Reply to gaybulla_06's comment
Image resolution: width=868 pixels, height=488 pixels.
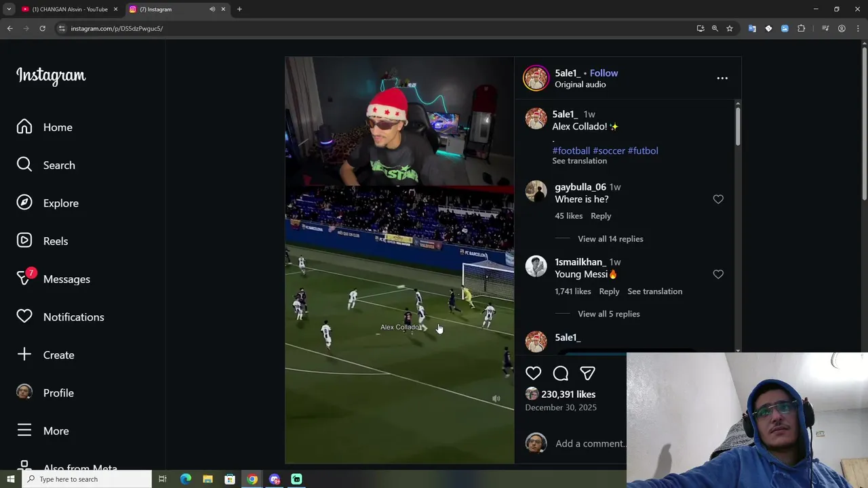pyautogui.click(x=601, y=216)
